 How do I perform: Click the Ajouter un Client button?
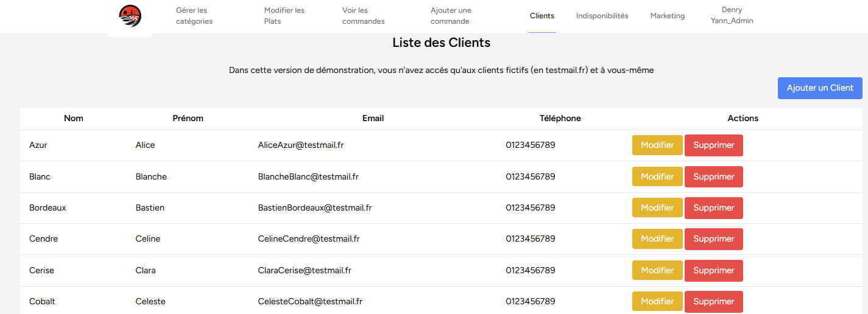[x=820, y=88]
